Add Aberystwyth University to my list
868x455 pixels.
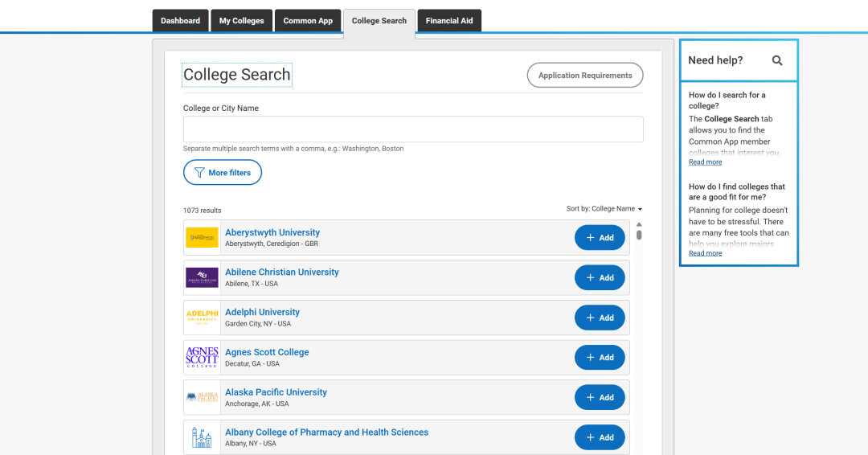[x=600, y=237]
